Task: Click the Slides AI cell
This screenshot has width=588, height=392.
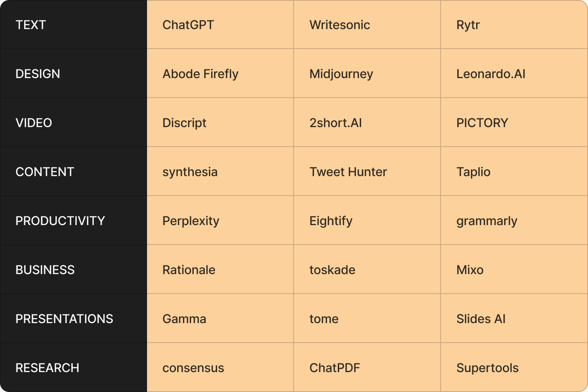Action: (514, 318)
